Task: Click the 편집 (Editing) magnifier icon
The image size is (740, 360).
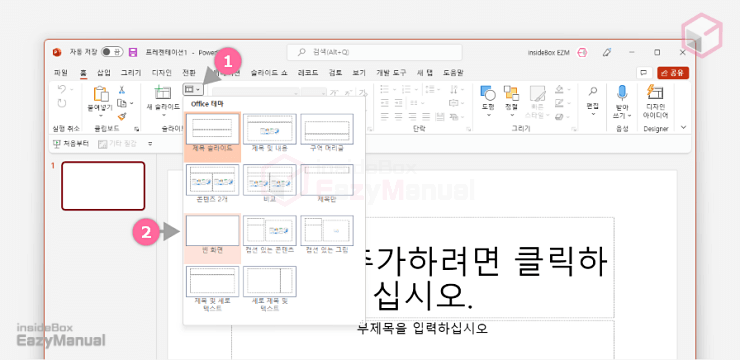Action: coord(593,91)
